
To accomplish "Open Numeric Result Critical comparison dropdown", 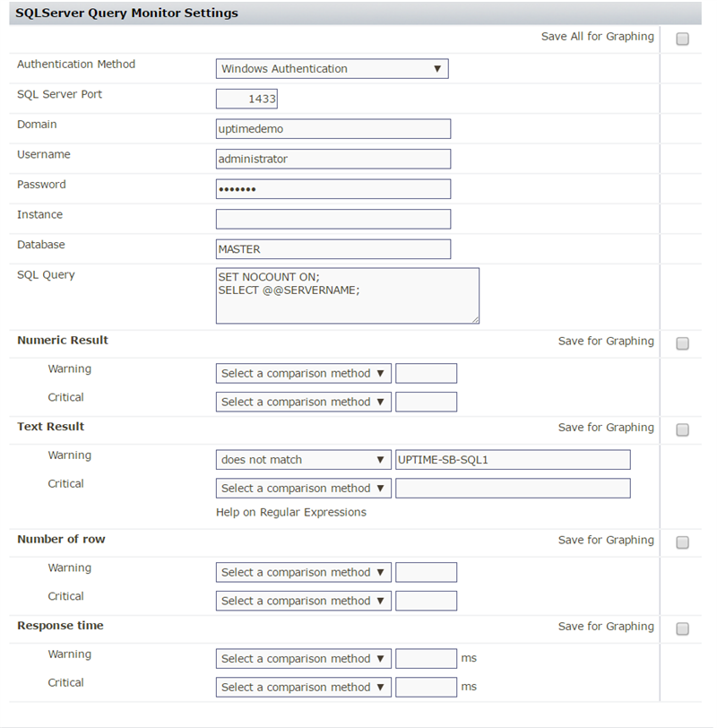I will coord(304,402).
